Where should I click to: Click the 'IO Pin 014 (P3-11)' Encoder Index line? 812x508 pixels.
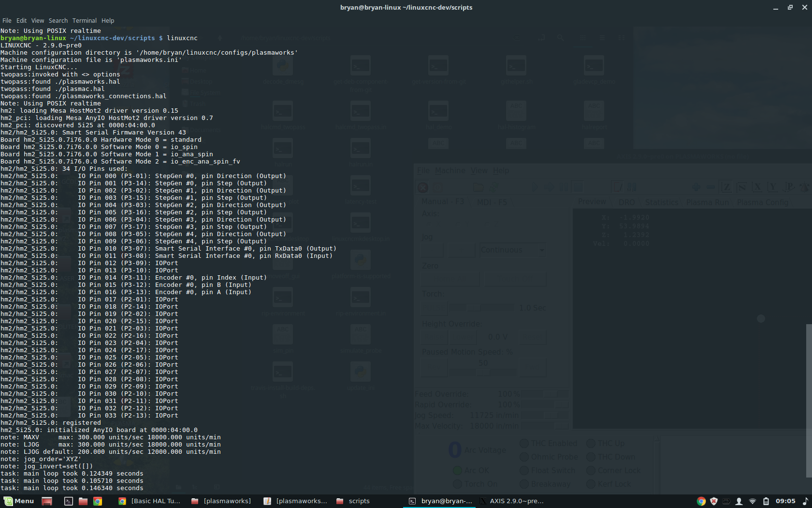134,277
